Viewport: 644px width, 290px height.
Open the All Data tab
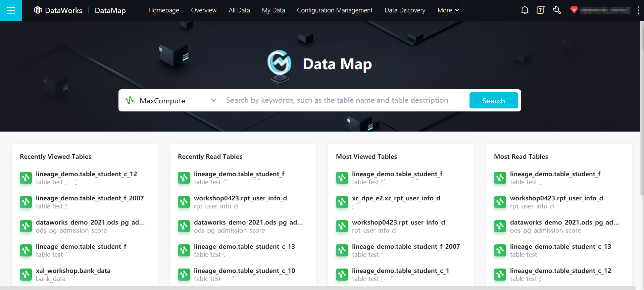tap(239, 10)
